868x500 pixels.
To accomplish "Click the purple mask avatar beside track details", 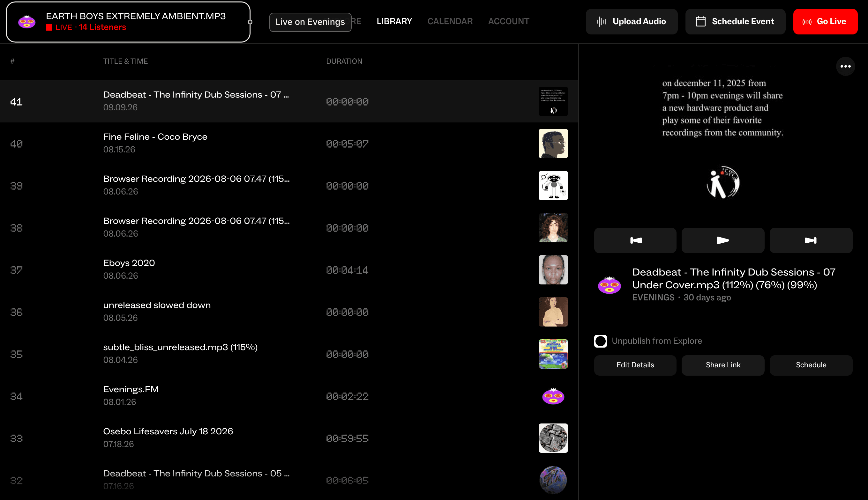I will point(609,285).
